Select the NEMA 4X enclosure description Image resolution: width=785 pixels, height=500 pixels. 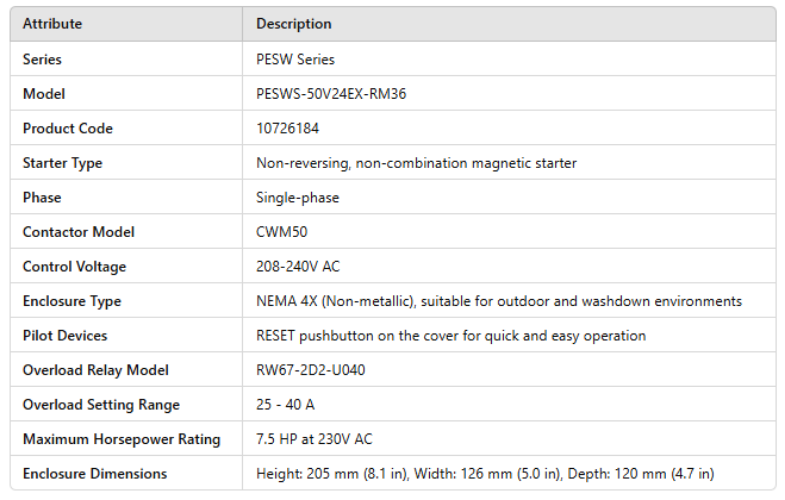click(498, 301)
